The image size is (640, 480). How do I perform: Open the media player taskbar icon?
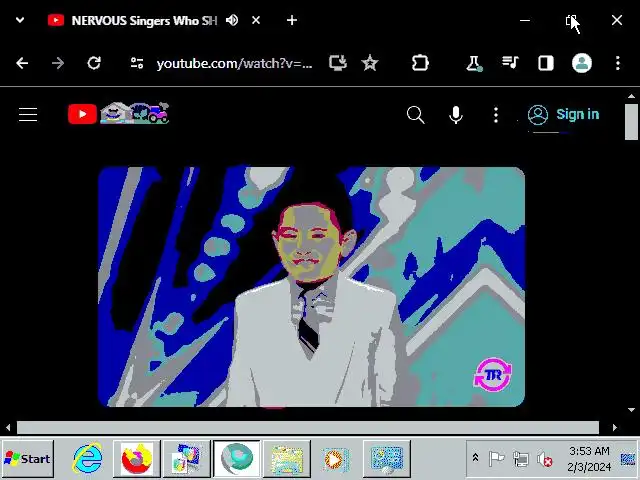pos(336,459)
